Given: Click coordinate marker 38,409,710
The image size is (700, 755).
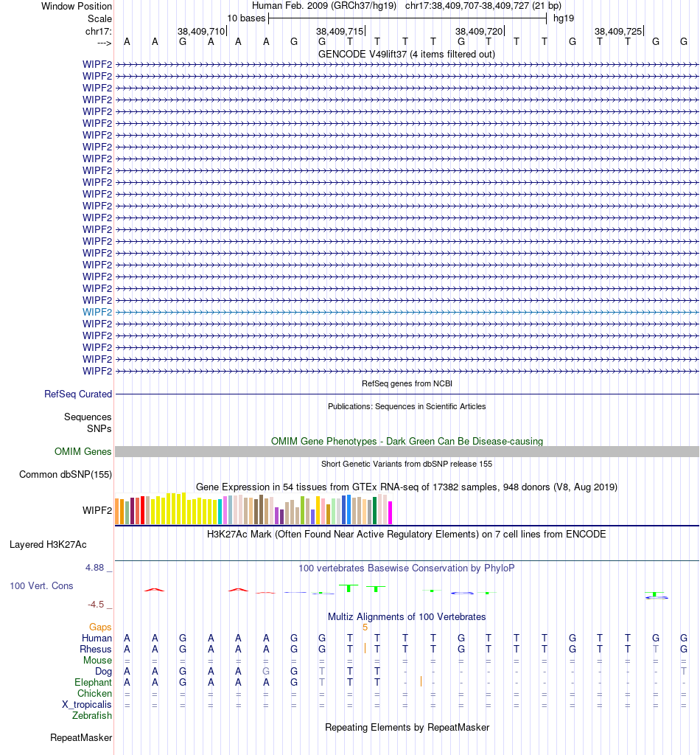Looking at the screenshot, I should [201, 31].
